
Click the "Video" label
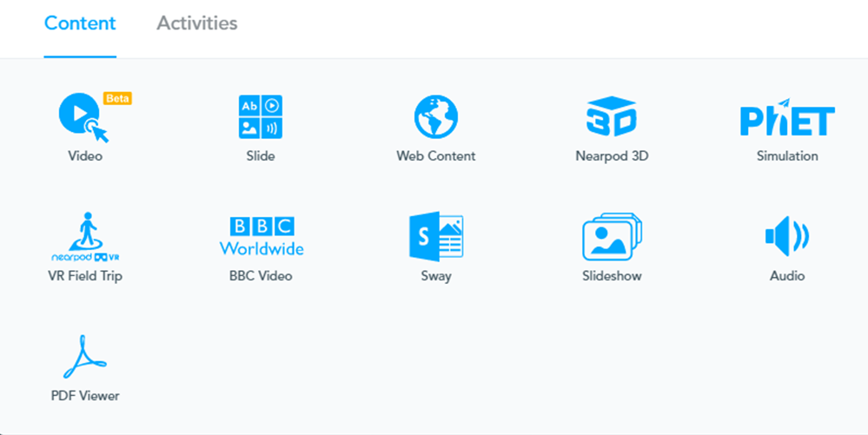(85, 156)
